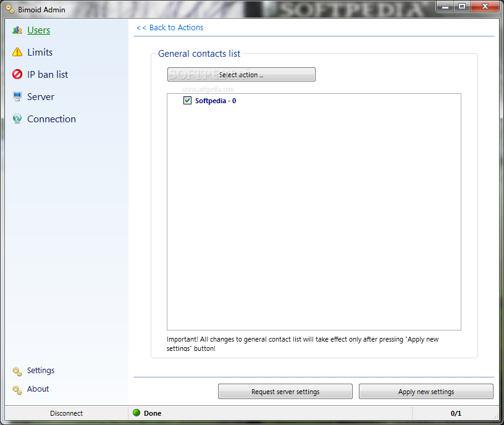Click the 0/1 counter in status bar
Screen dimensions: 504x425
point(456,413)
